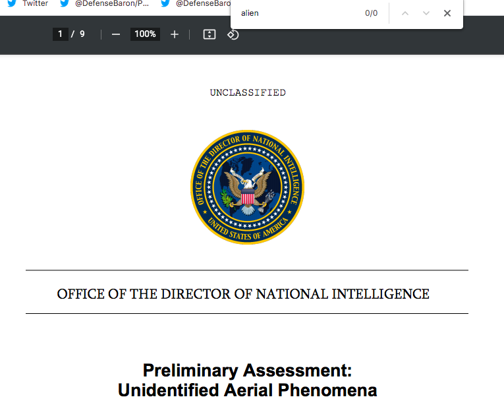Viewport: 504px width, 420px height.
Task: Click the rotate counterclockwise icon
Action: 233,34
